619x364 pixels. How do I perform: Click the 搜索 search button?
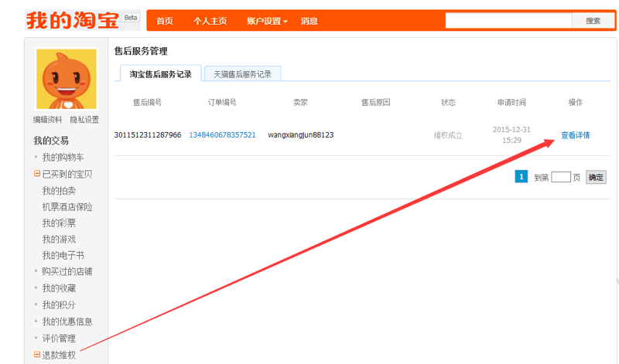pyautogui.click(x=593, y=21)
